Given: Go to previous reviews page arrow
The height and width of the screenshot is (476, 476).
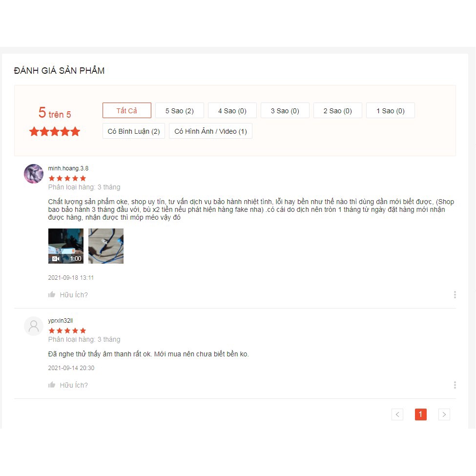Looking at the screenshot, I should [397, 414].
